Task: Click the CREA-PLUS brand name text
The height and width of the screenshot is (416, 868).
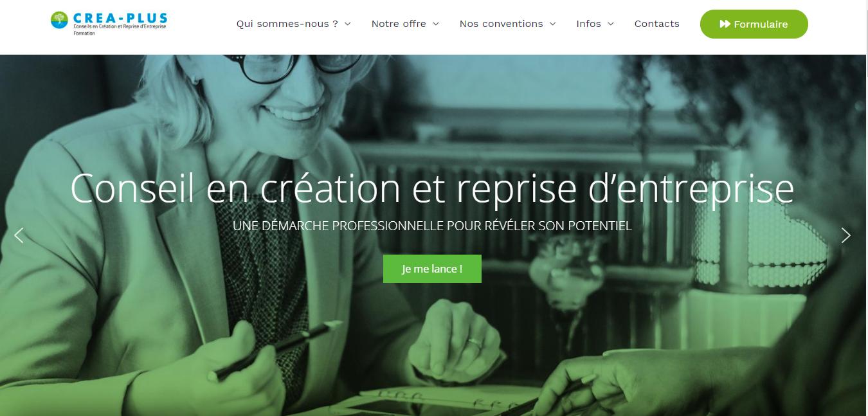Action: pos(120,17)
